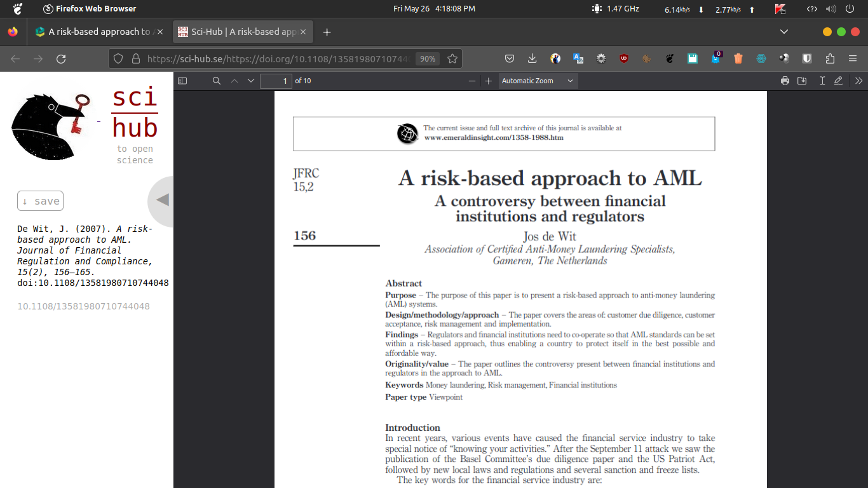Open the uBlock Origin extension

(x=624, y=58)
